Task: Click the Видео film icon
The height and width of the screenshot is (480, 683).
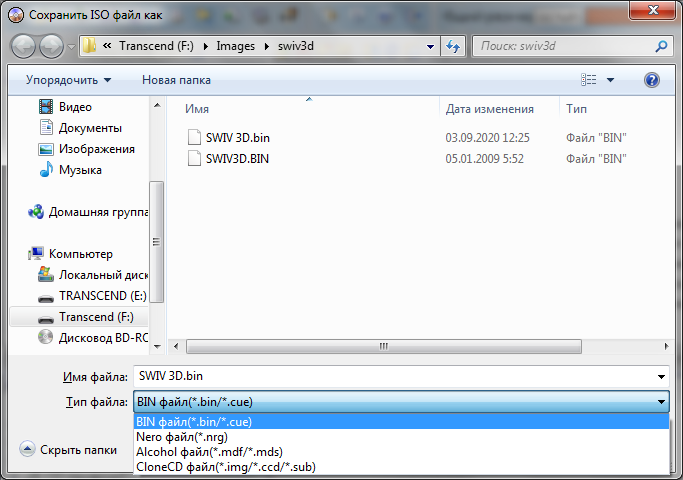Action: [x=46, y=106]
